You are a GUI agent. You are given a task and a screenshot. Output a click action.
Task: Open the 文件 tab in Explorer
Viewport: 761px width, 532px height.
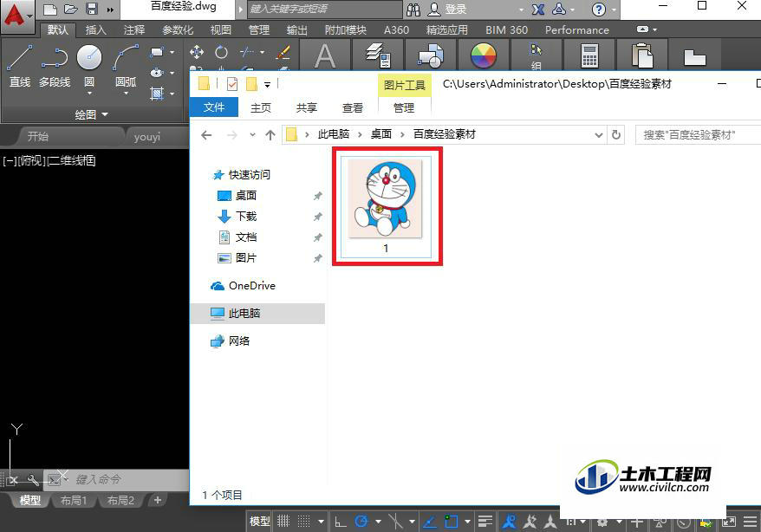coord(213,107)
